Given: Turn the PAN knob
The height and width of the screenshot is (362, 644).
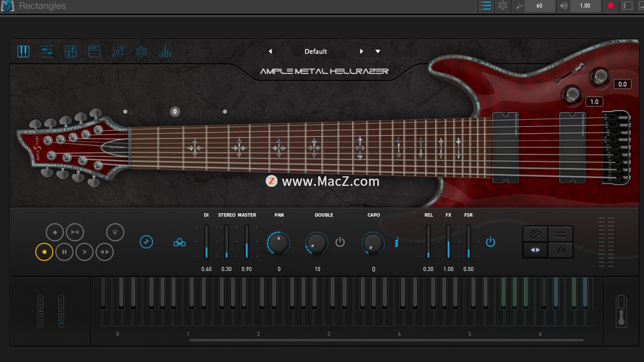Looking at the screenshot, I should point(279,243).
